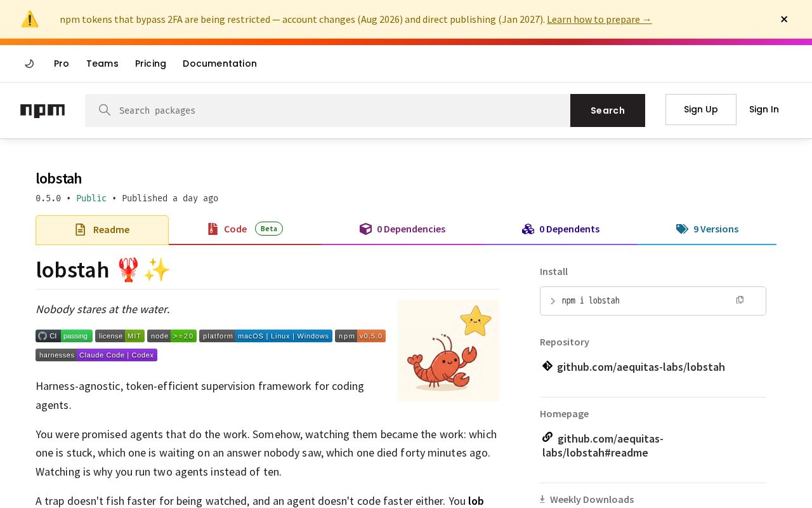812x508 pixels.
Task: Open the 0 Dependents tab
Action: click(x=560, y=229)
